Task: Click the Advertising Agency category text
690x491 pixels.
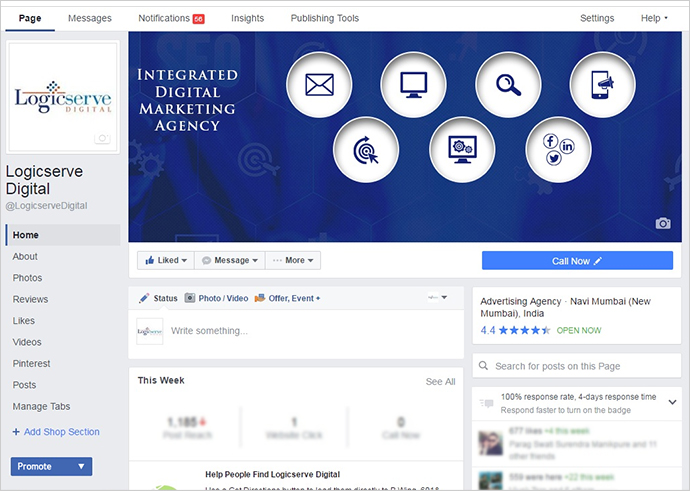Action: coord(521,301)
